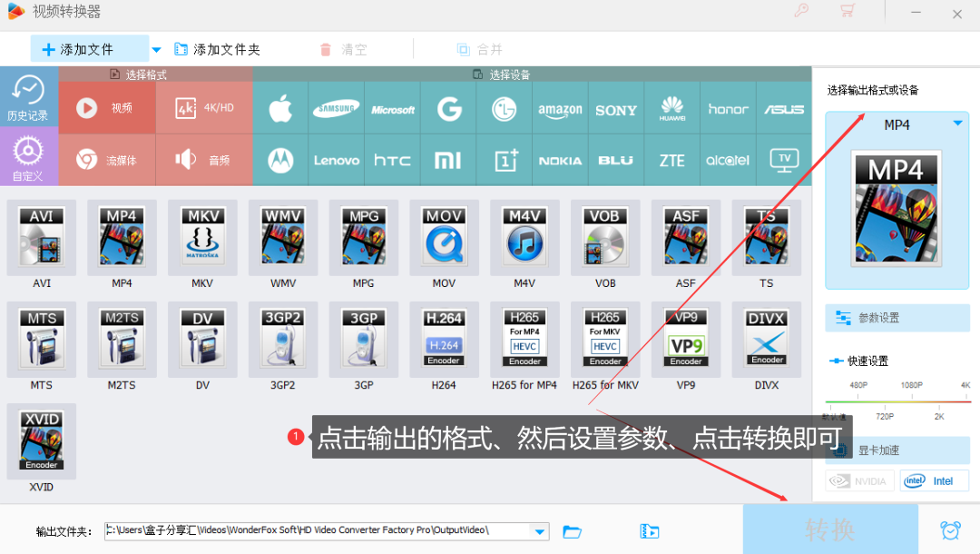Select the DV format icon

(x=202, y=340)
